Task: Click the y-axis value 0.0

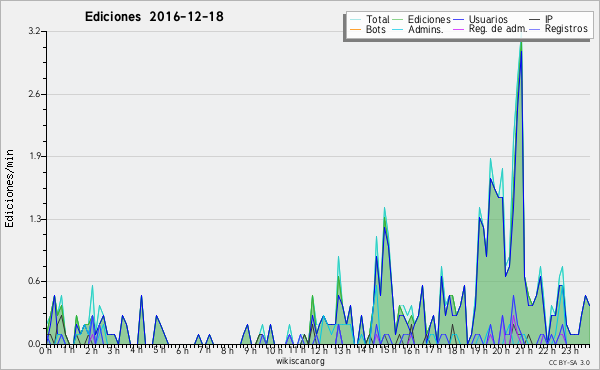Action: tap(34, 344)
